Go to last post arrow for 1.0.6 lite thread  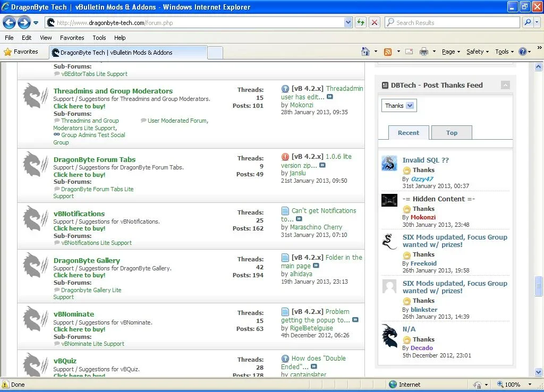click(322, 165)
